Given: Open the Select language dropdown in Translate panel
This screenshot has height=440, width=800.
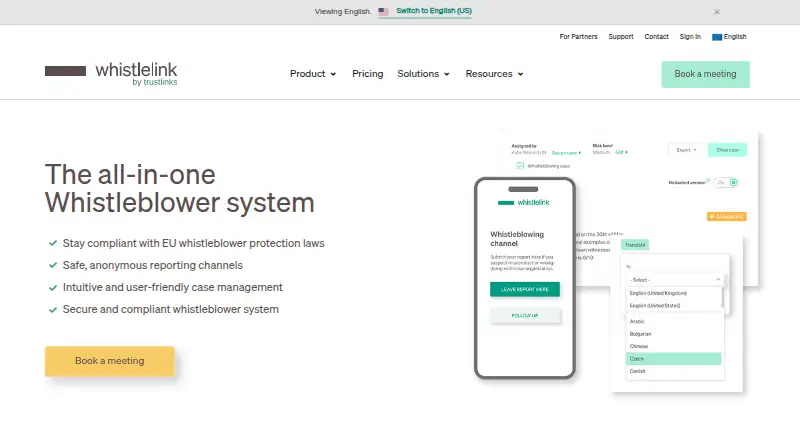Looking at the screenshot, I should tap(674, 280).
